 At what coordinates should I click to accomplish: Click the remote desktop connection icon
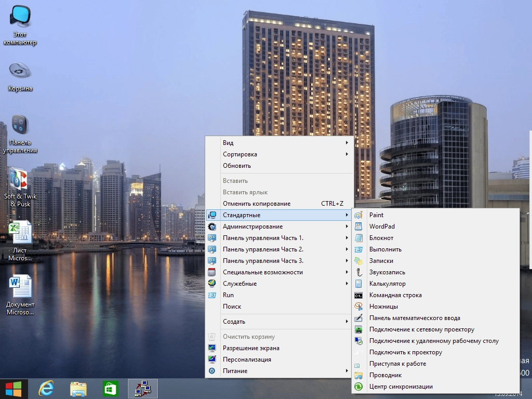pos(358,341)
